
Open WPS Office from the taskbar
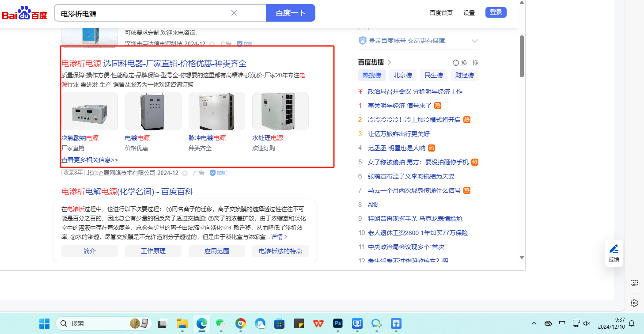318,323
